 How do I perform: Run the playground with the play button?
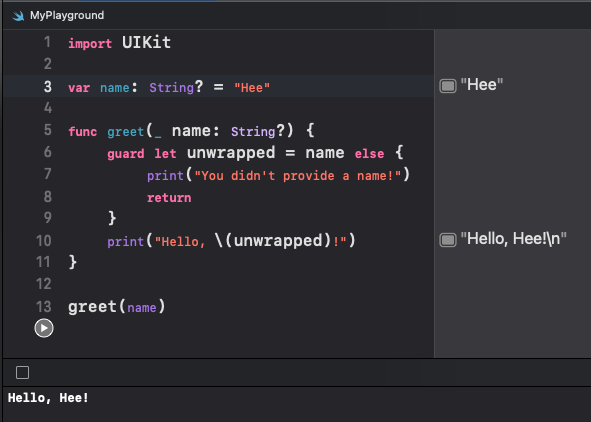point(44,328)
